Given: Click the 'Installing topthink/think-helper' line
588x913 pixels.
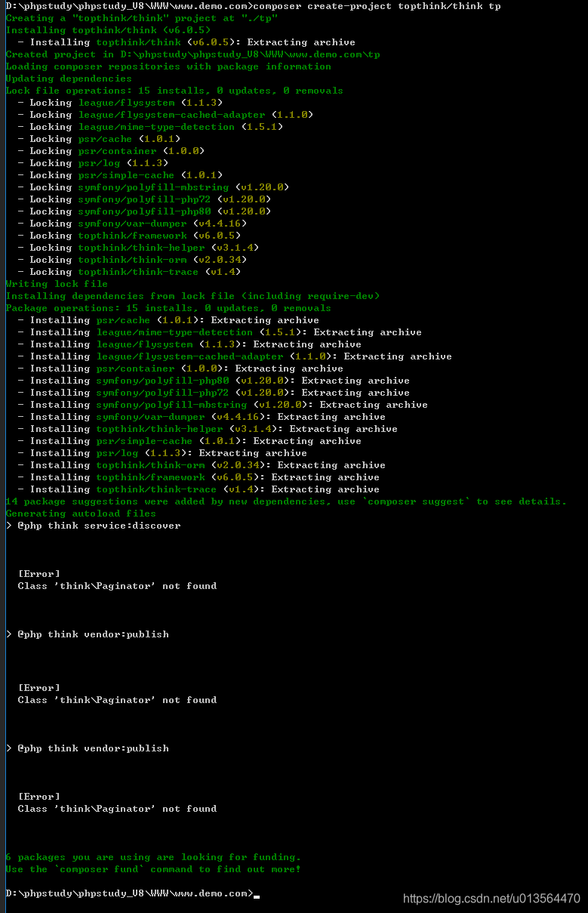Looking at the screenshot, I should [208, 429].
